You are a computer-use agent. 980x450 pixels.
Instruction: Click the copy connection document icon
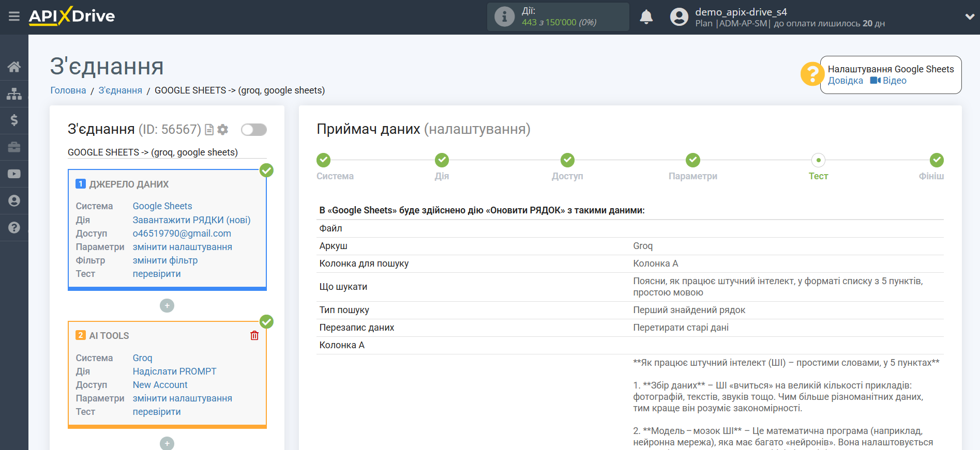[x=209, y=130]
